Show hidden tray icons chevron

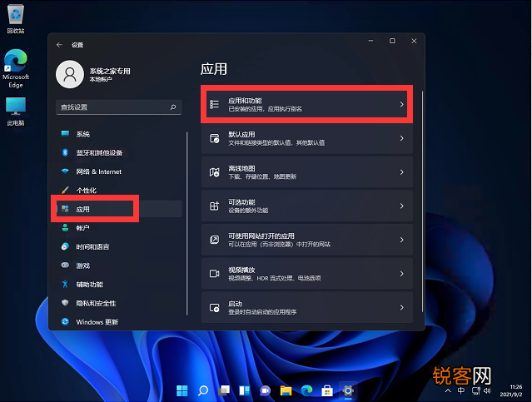pyautogui.click(x=448, y=391)
